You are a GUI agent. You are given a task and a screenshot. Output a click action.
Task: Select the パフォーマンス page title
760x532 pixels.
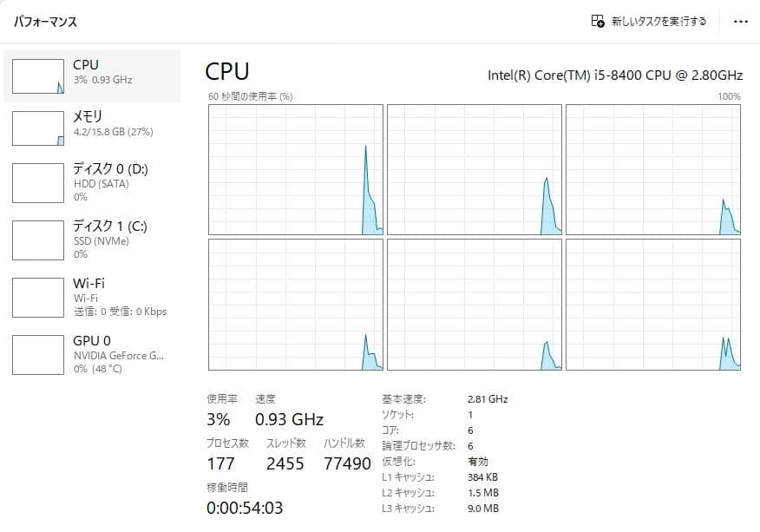coord(45,20)
